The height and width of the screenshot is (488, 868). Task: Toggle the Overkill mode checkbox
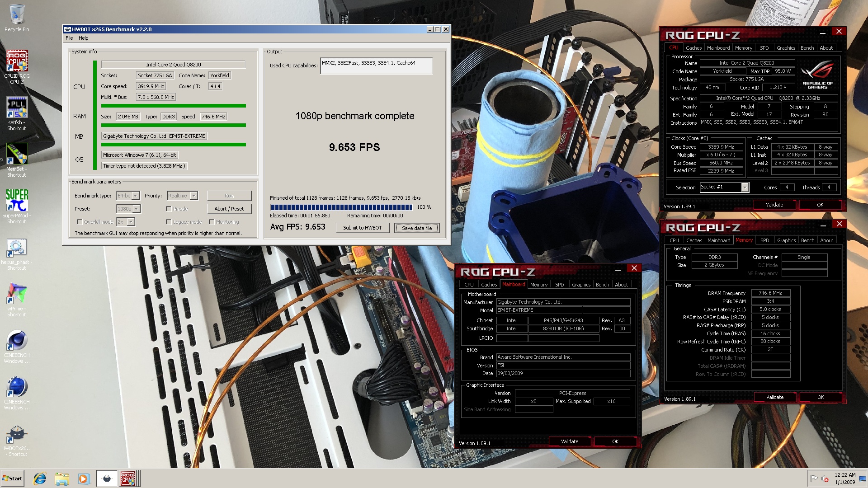coord(80,222)
